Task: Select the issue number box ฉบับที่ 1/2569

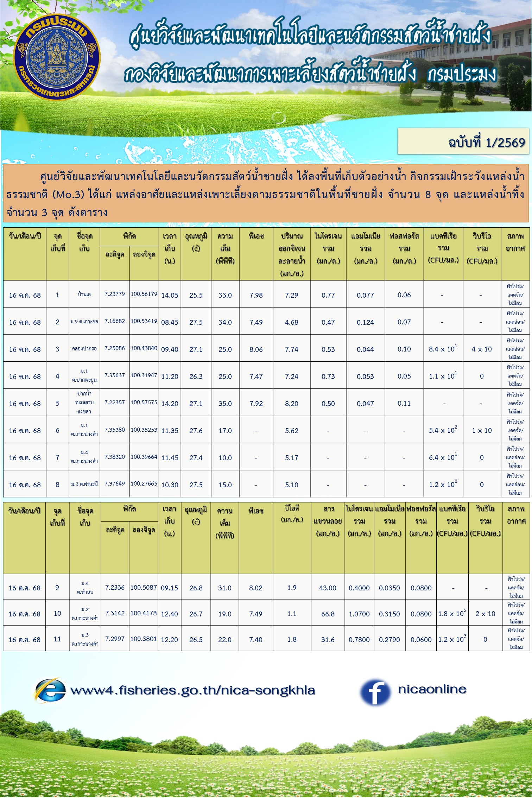Action: point(463,141)
